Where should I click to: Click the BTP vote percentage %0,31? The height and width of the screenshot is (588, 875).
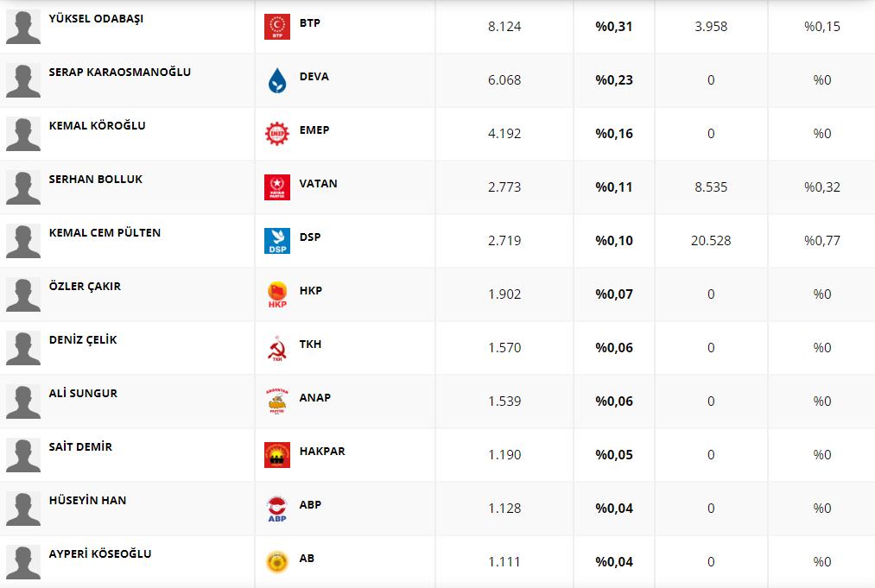[614, 27]
